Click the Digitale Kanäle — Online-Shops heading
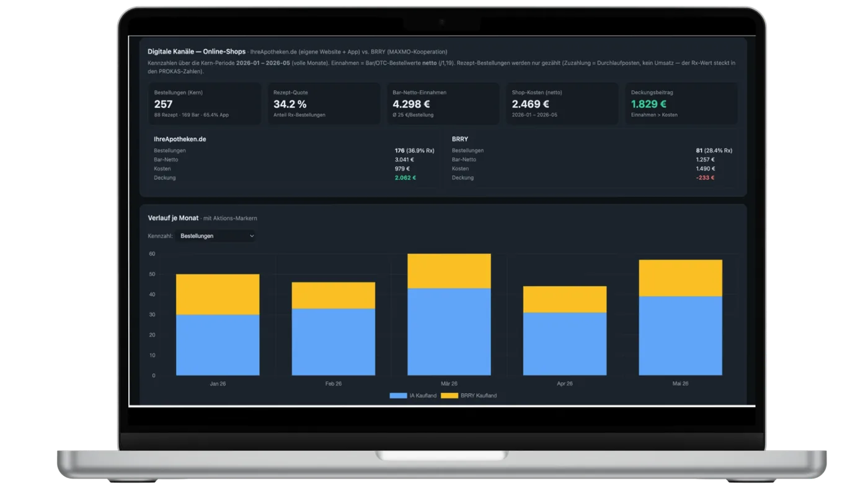This screenshot has width=868, height=489. 197,52
